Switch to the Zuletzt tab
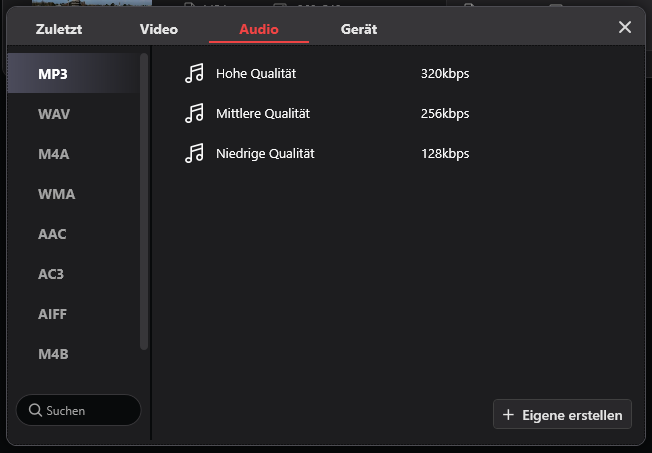This screenshot has height=453, width=652. [x=59, y=30]
